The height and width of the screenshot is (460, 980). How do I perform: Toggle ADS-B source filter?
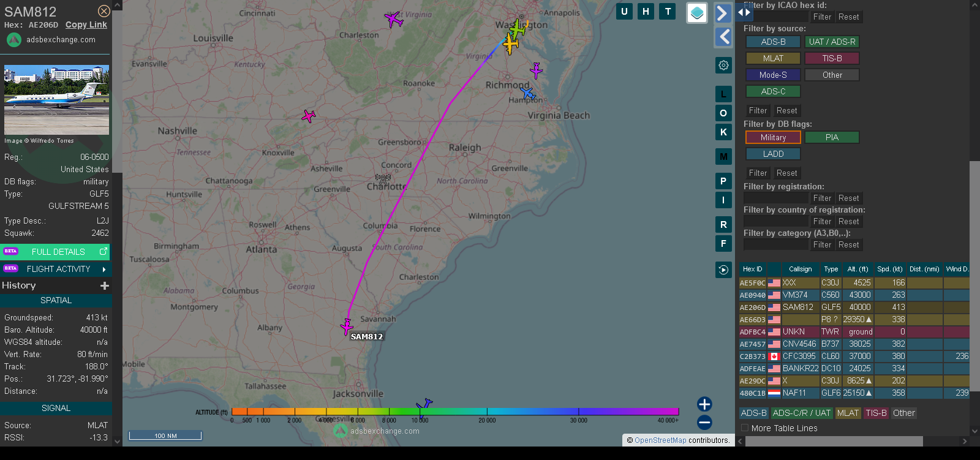click(773, 42)
